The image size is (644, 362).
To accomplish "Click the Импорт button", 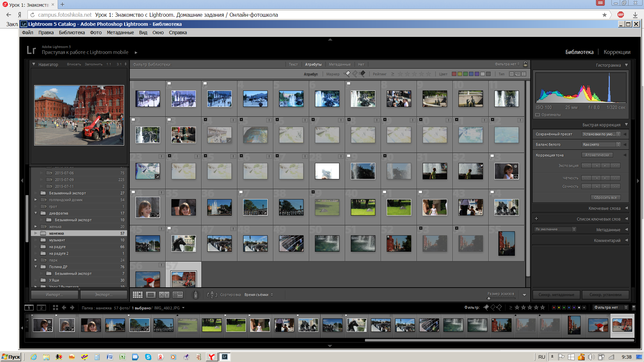I will pyautogui.click(x=54, y=295).
